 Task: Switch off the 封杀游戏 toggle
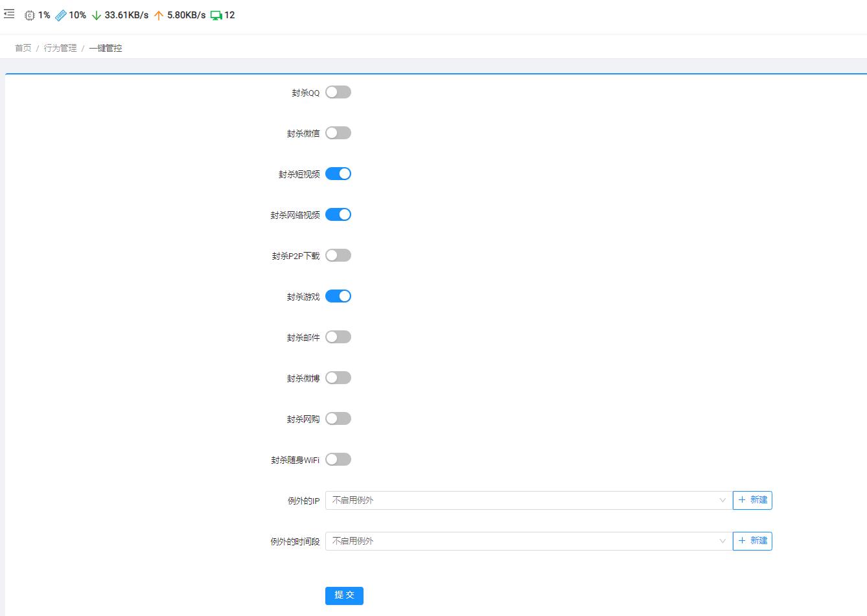[x=338, y=296]
